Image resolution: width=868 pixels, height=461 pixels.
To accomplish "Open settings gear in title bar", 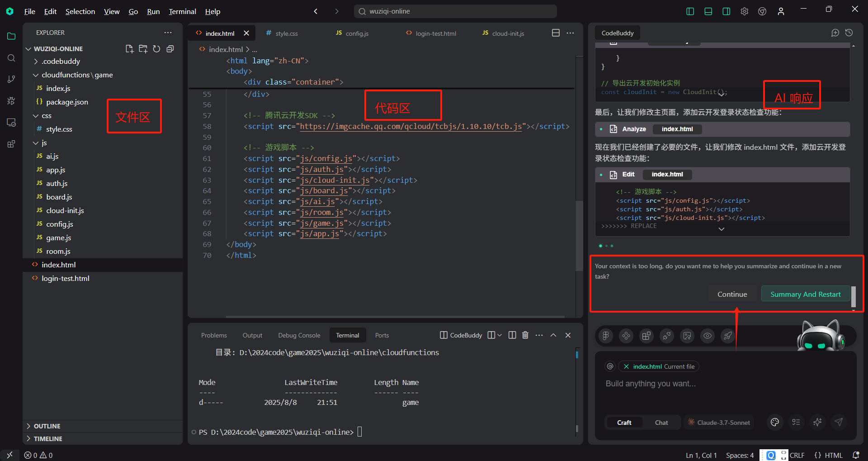I will pos(744,12).
